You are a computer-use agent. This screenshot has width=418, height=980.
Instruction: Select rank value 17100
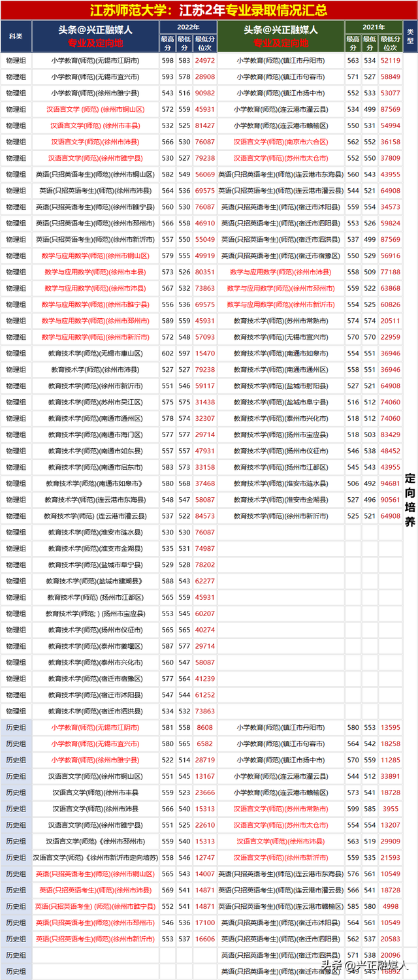pos(205,923)
